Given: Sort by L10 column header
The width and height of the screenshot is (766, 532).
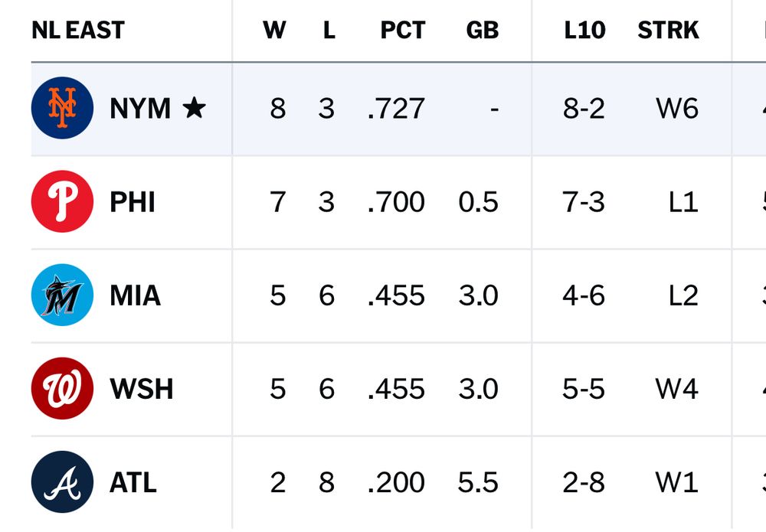Looking at the screenshot, I should pyautogui.click(x=584, y=30).
